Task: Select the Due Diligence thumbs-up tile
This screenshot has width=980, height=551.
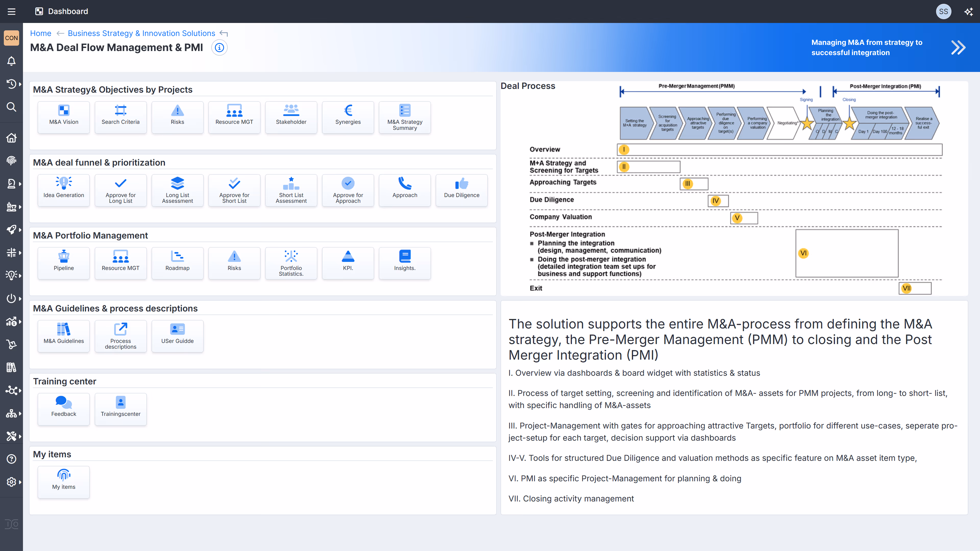Action: point(461,190)
